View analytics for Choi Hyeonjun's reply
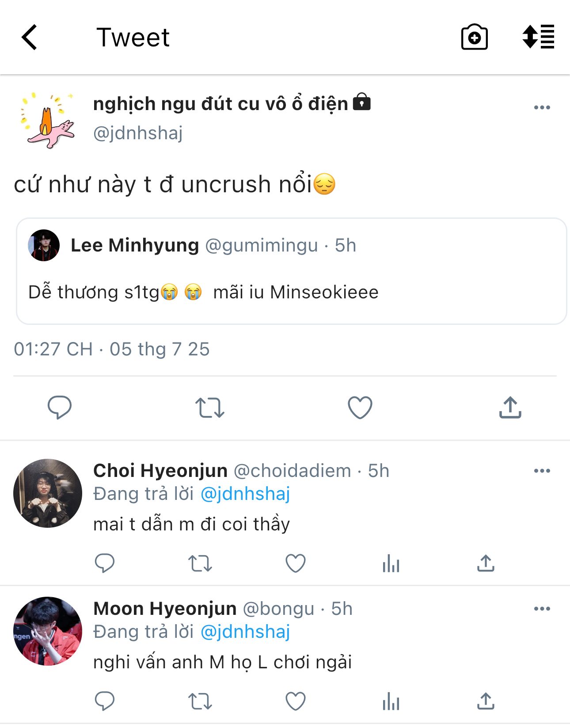 tap(391, 563)
